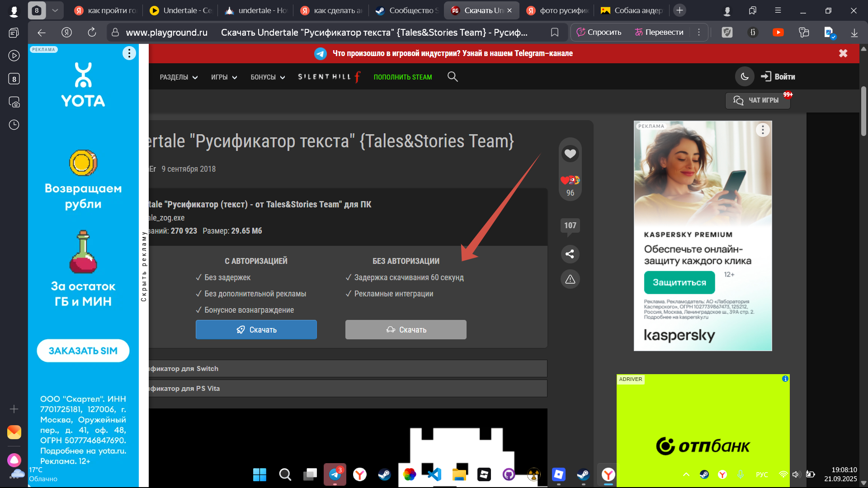Click blue 'Скачать' button with authorization
The width and height of the screenshot is (868, 488).
click(x=256, y=330)
